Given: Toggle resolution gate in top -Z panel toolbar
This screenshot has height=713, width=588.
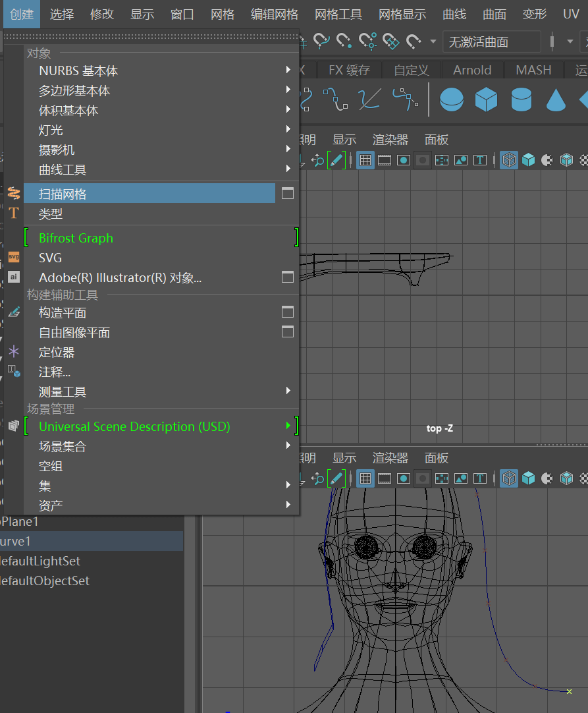Looking at the screenshot, I should [x=404, y=160].
